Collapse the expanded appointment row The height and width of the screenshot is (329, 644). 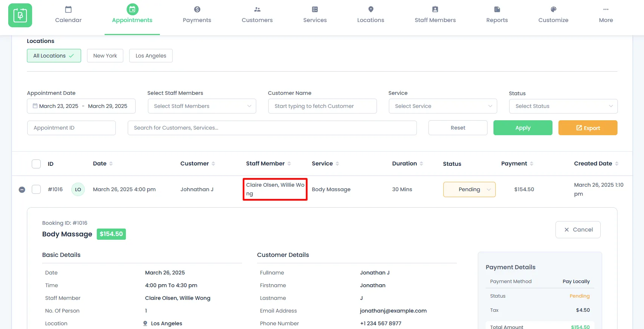point(22,190)
